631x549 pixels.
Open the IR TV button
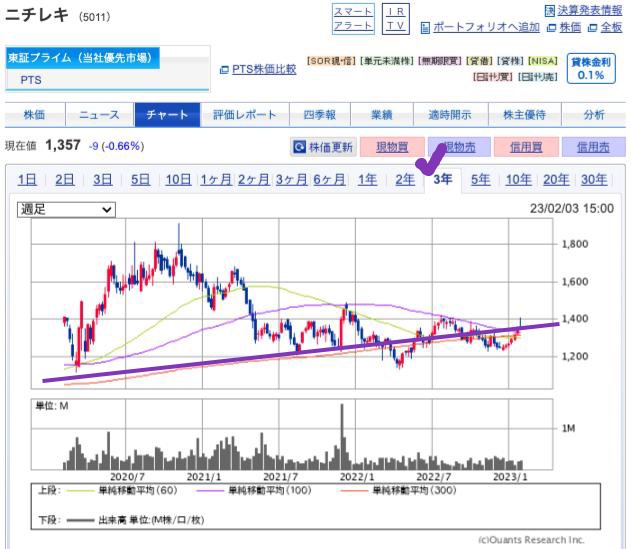396,19
